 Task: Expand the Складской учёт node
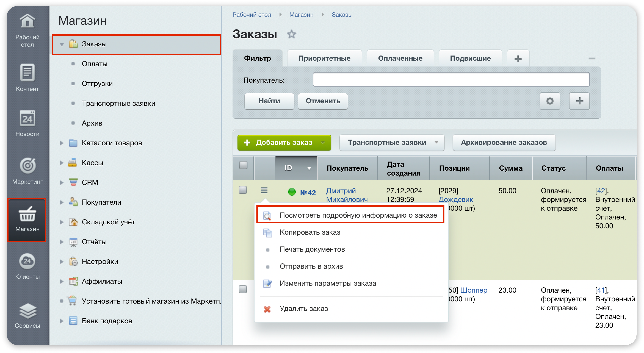61,222
